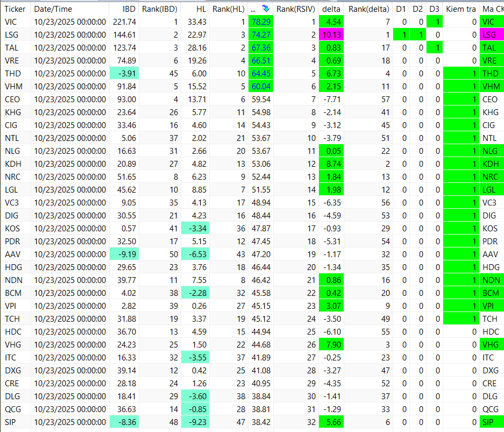
Task: Click the Kiem tra column header
Action: (460, 9)
